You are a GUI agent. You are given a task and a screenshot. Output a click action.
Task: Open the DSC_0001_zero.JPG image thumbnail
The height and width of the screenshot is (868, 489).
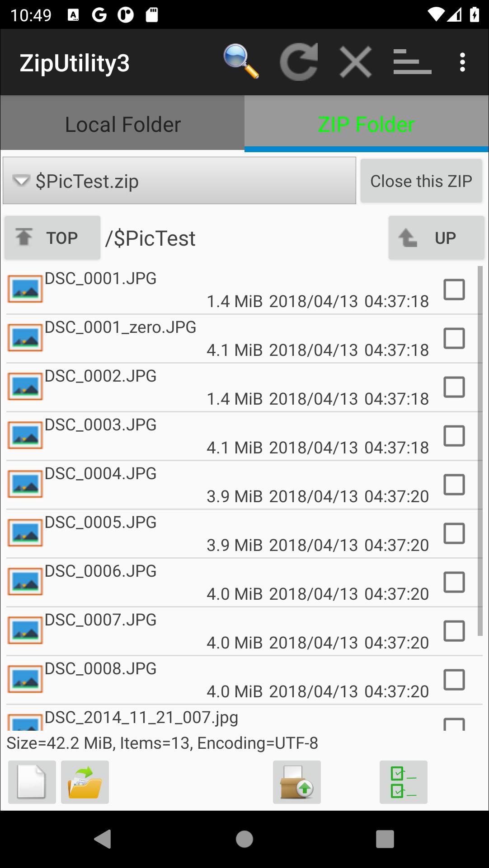pos(25,338)
